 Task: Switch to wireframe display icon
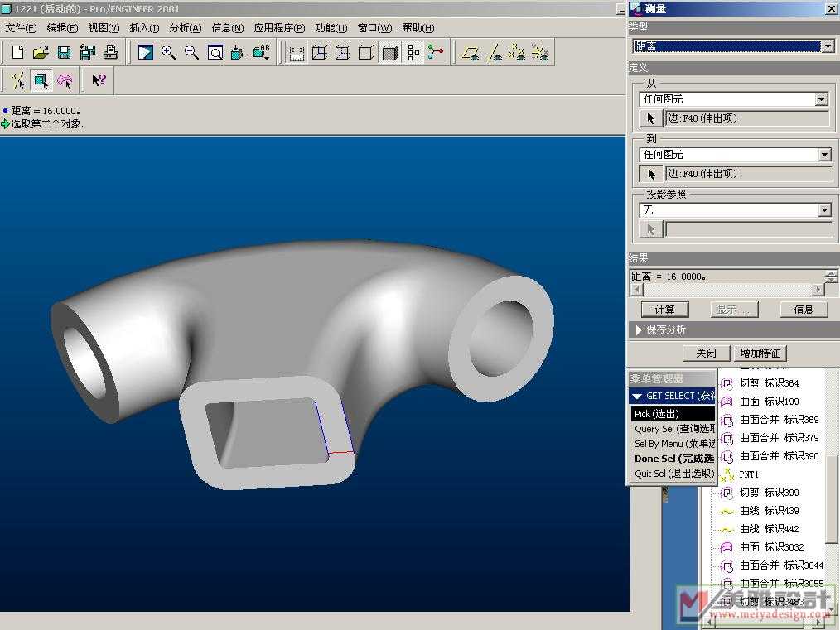point(319,53)
